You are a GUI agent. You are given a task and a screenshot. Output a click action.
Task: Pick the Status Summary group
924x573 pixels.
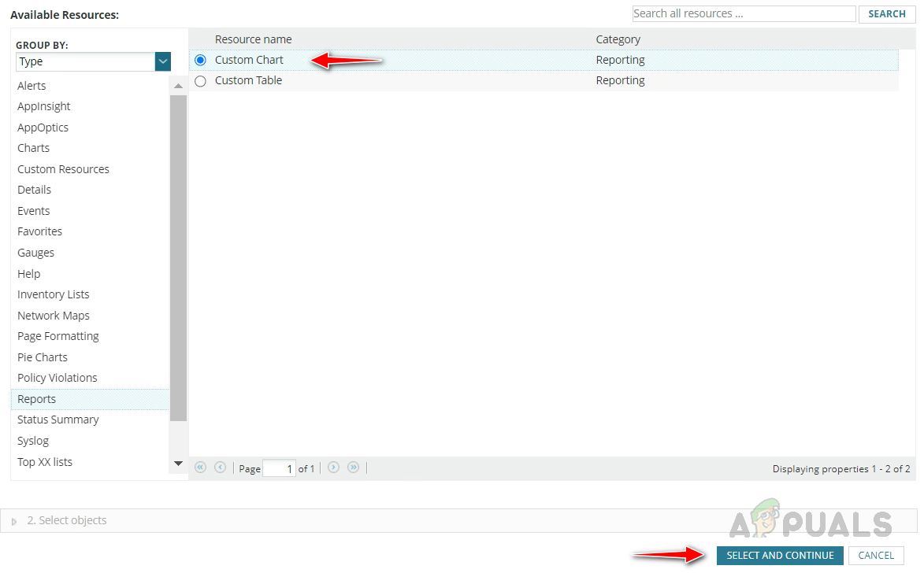[58, 420]
